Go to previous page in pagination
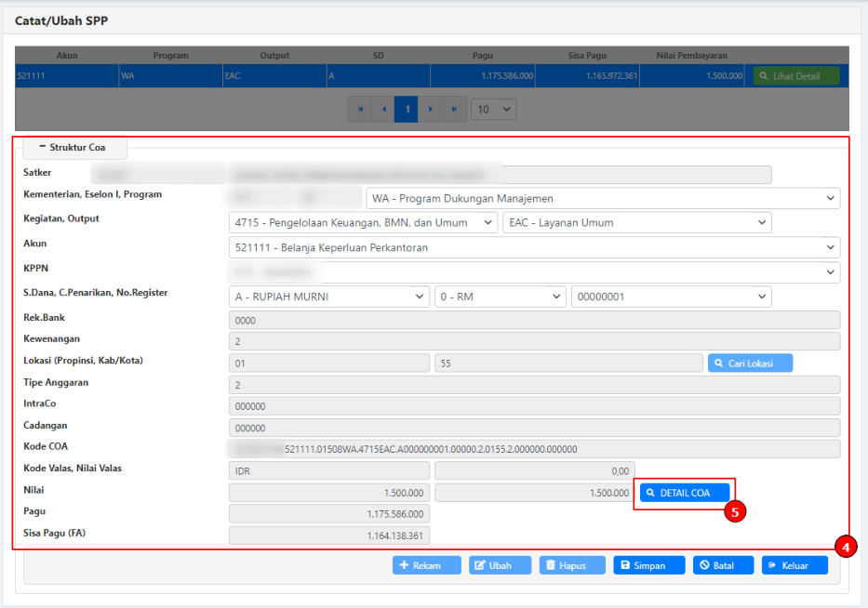Screen dimensions: 868x608 (382, 109)
